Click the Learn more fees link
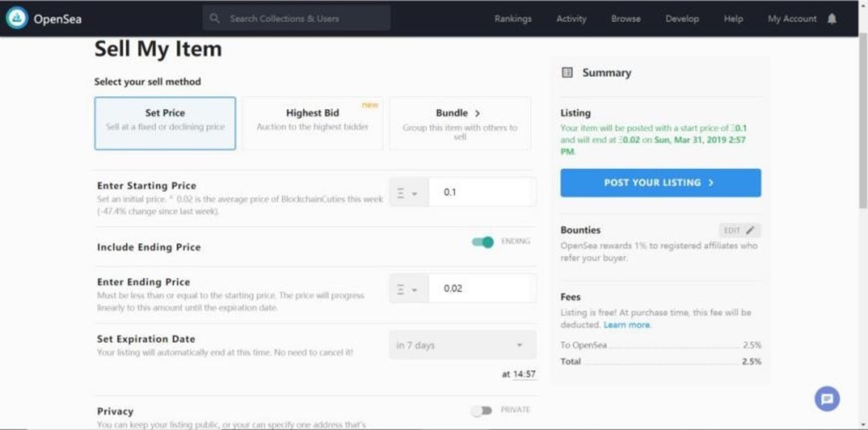 pos(627,325)
